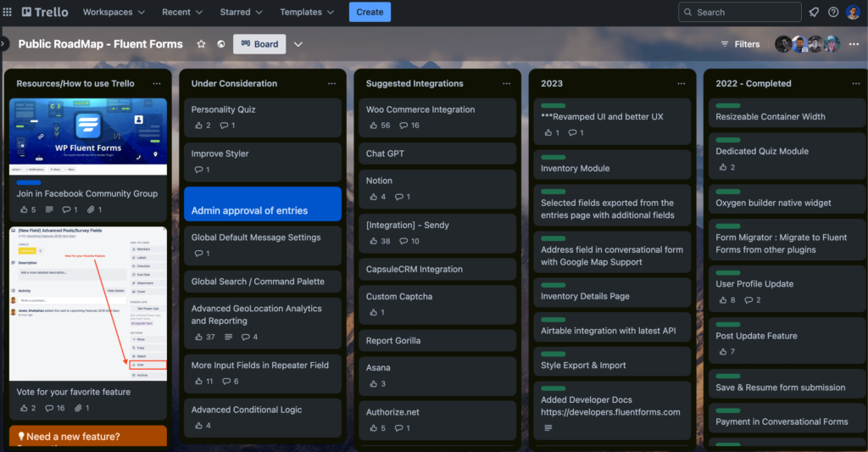Open the Chat GPT card
This screenshot has height=452, width=868.
coord(437,153)
